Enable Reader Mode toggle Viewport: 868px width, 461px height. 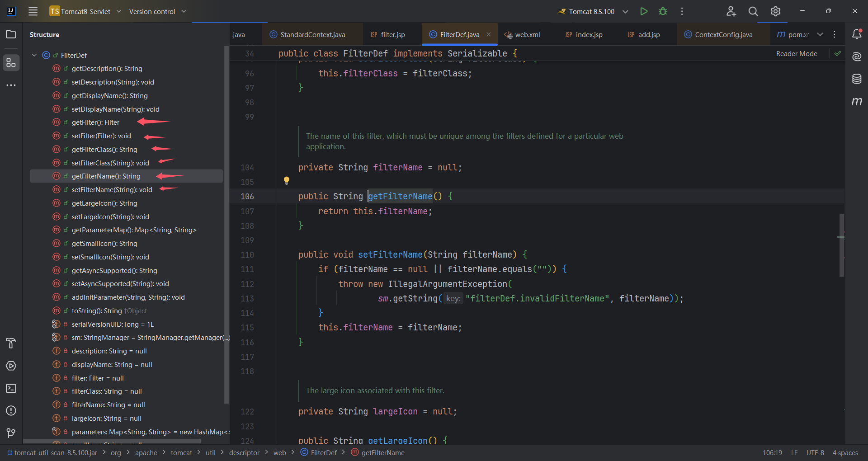(x=797, y=54)
